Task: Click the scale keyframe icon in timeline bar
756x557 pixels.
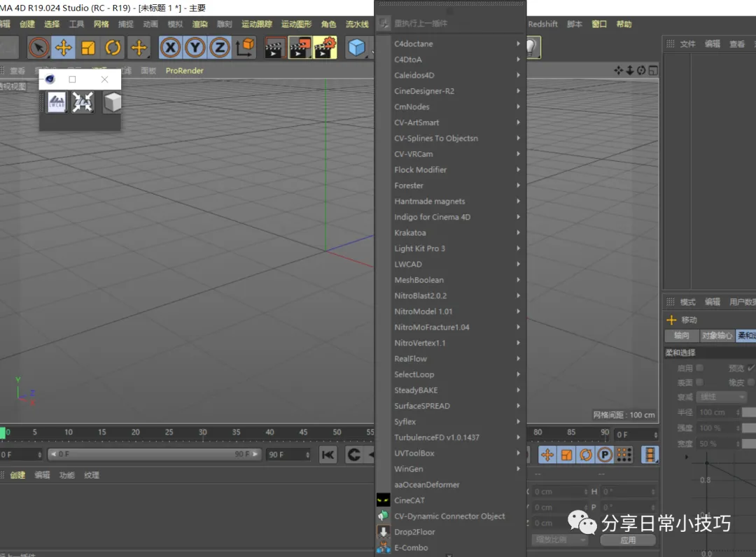Action: (x=566, y=454)
